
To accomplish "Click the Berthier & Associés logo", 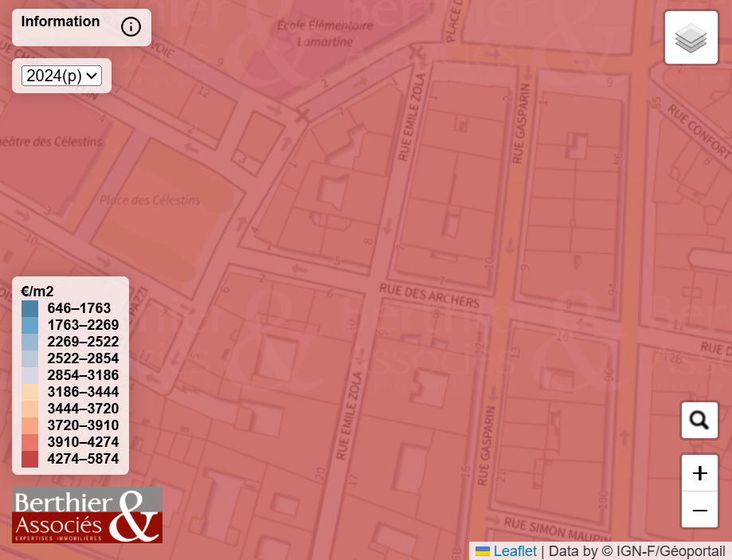I will click(x=88, y=515).
